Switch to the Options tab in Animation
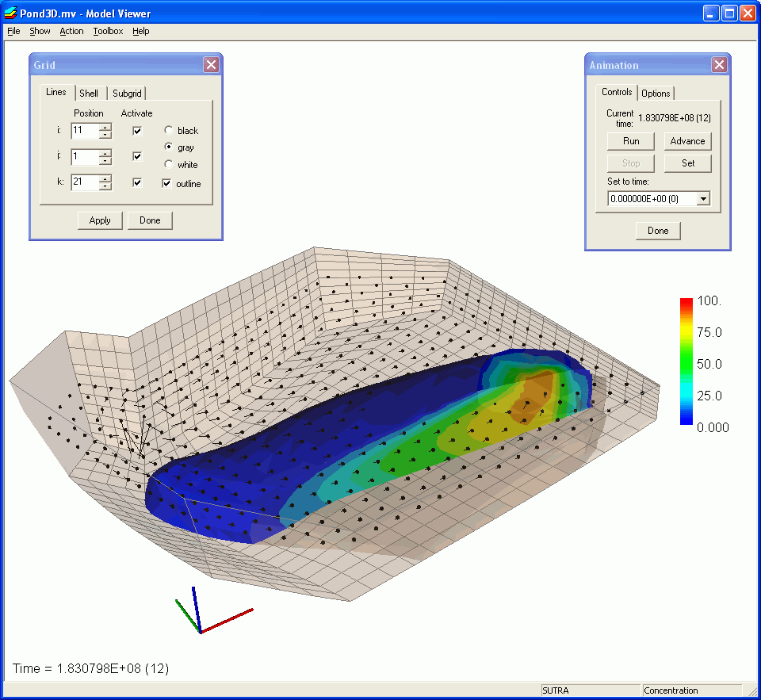This screenshot has width=761, height=700. [x=656, y=94]
